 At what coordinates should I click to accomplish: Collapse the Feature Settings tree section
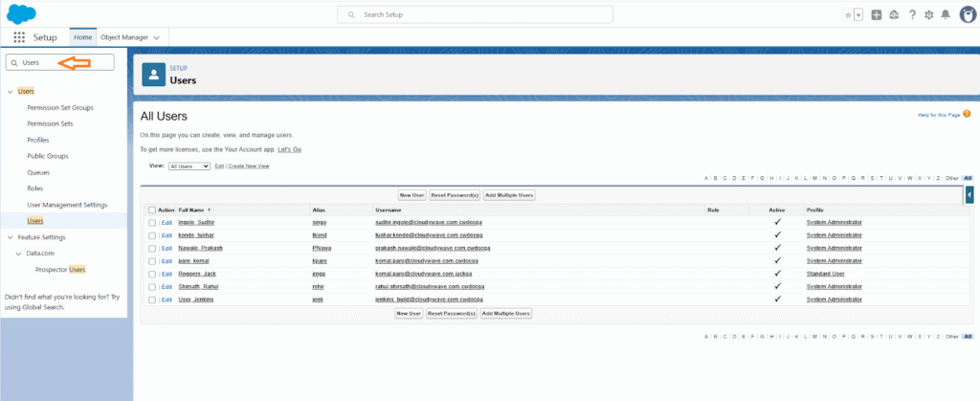click(x=11, y=237)
